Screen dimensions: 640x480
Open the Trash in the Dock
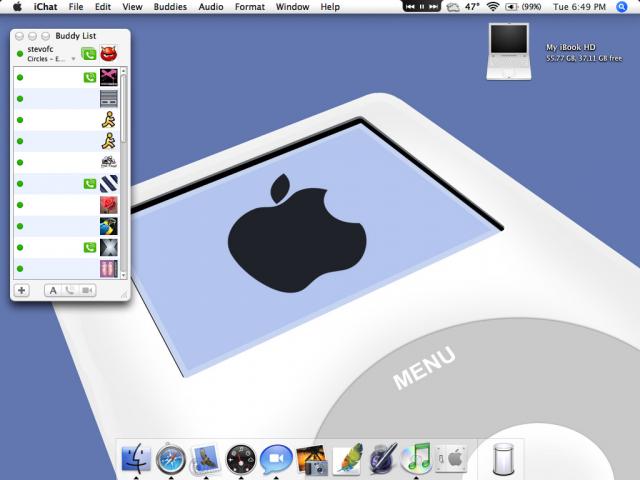503,459
